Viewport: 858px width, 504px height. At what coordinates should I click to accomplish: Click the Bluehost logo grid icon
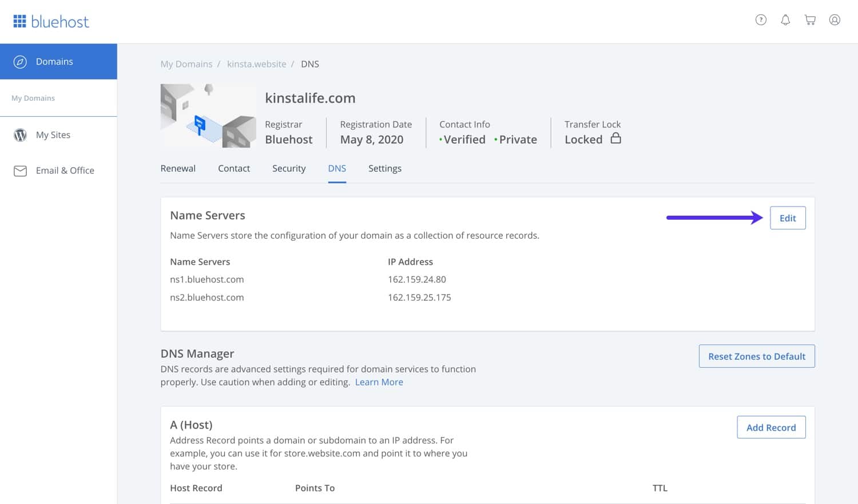tap(21, 21)
